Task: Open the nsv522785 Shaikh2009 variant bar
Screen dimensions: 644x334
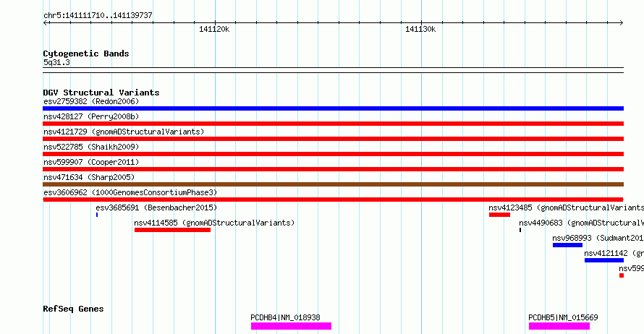Action: [333, 154]
